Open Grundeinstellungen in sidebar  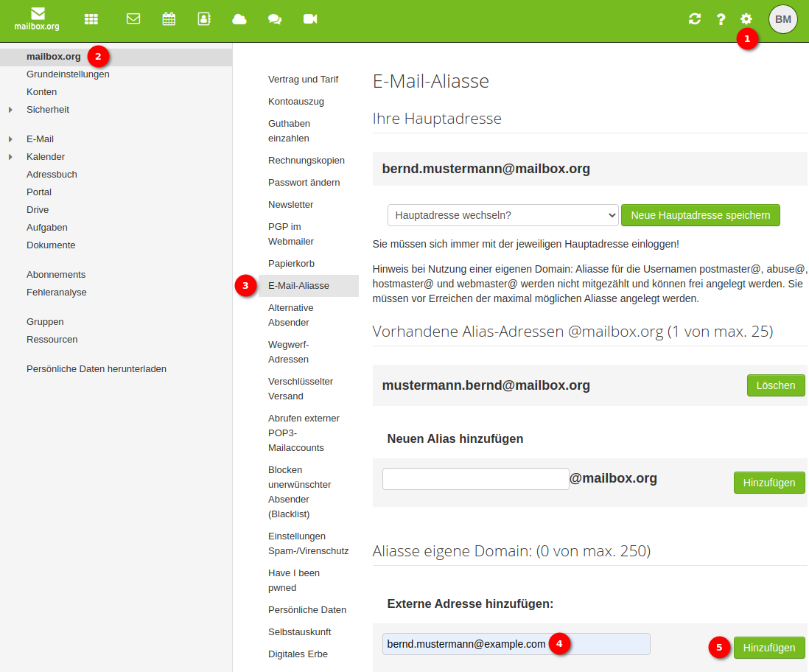click(x=68, y=74)
